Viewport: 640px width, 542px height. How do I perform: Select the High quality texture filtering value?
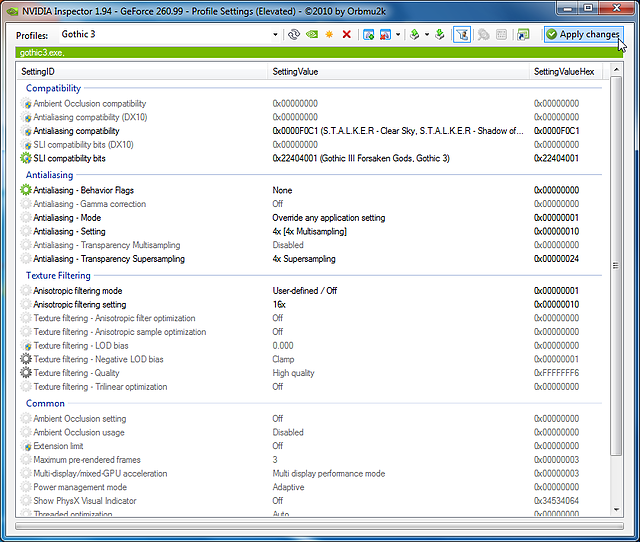tap(293, 373)
